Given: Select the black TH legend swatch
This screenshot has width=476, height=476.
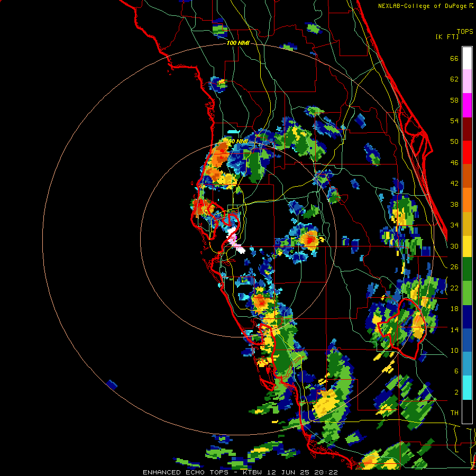Looking at the screenshot, I should point(467,411).
